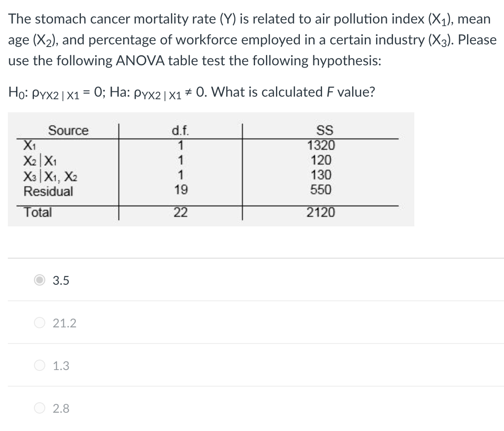Click the X2|X1 row label
The image size is (504, 431).
click(40, 160)
